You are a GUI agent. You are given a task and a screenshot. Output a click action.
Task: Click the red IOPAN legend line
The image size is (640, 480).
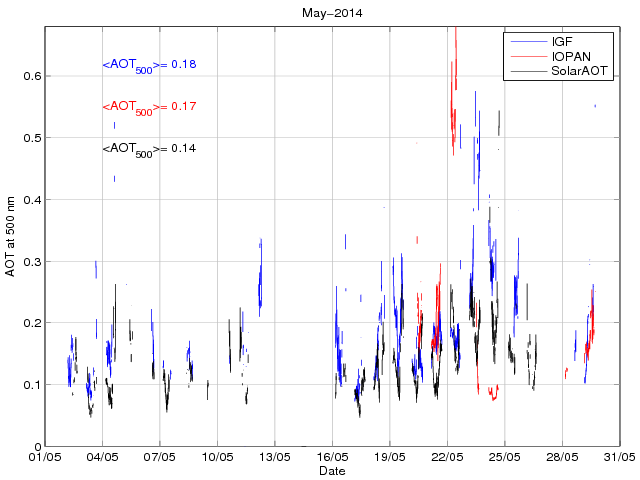click(528, 56)
